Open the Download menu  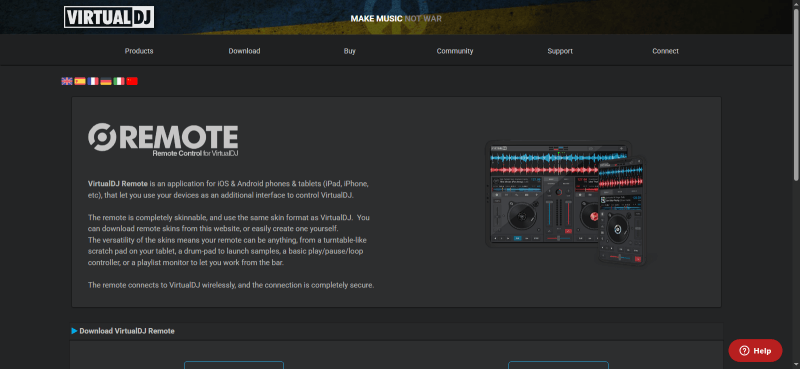(x=244, y=51)
